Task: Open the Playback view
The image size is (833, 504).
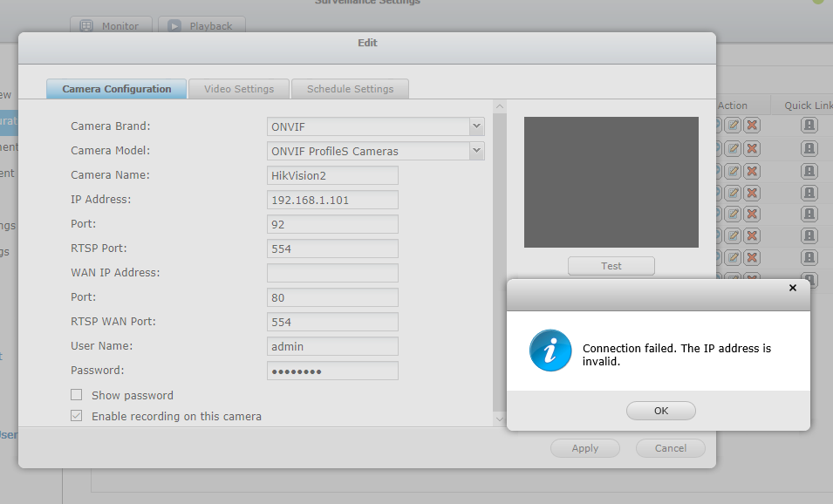Action: click(201, 26)
